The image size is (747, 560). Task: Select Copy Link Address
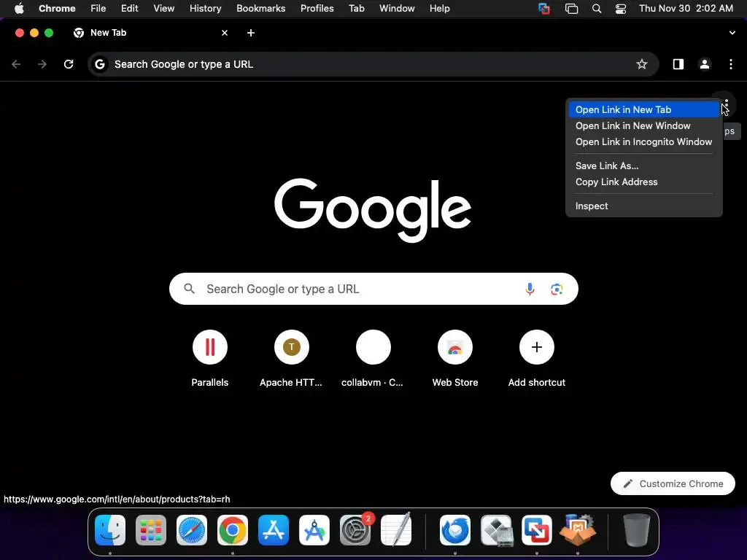(643, 182)
